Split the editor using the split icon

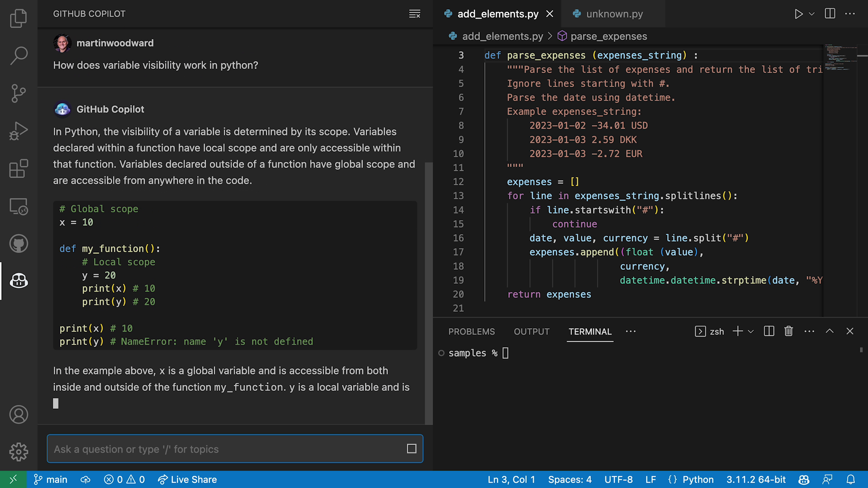[x=830, y=14]
